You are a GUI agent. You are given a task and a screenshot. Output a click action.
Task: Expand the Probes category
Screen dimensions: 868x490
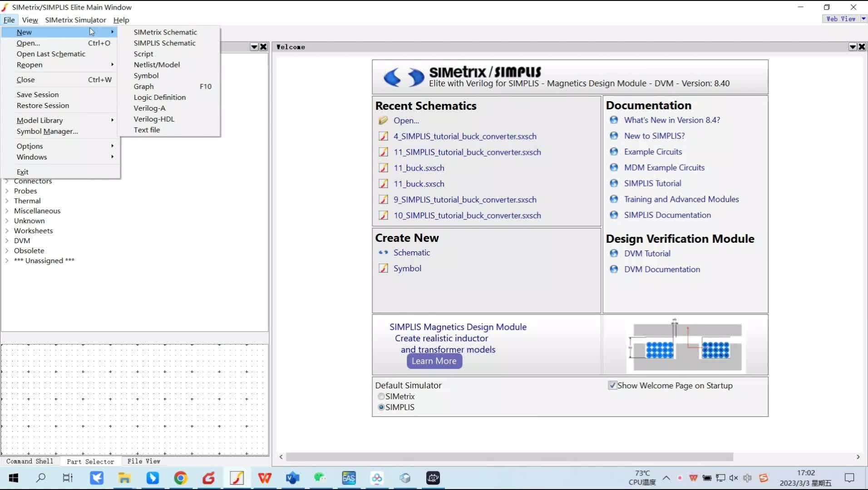tap(7, 191)
